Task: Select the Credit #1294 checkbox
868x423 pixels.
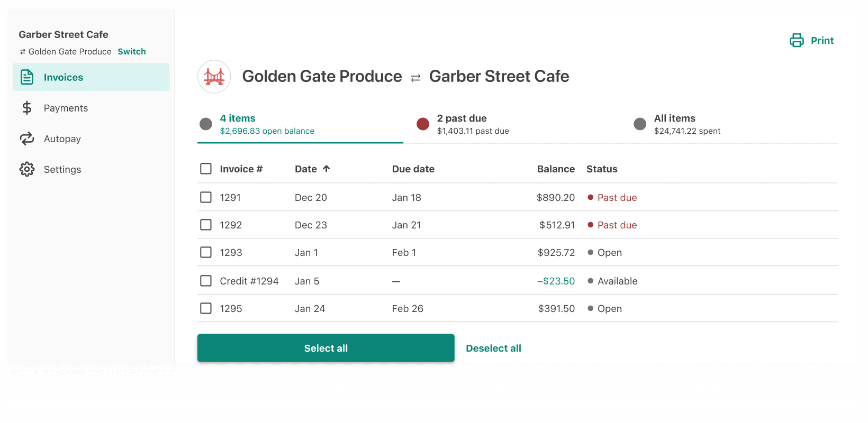Action: click(x=206, y=281)
